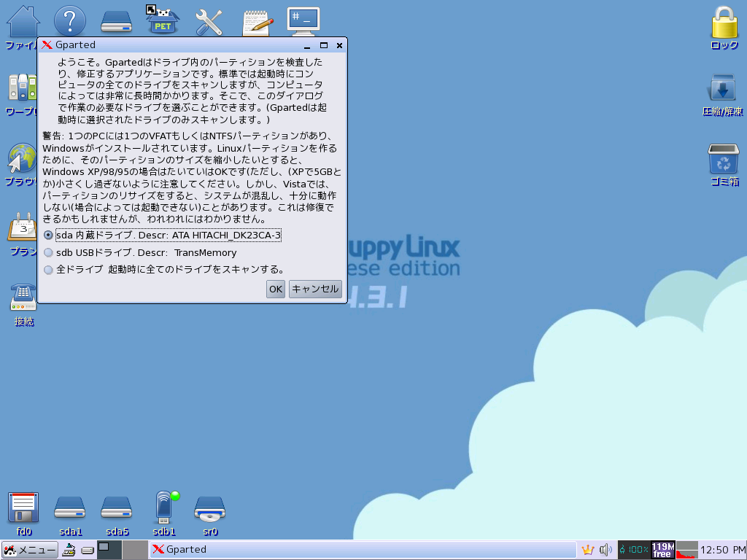Open the drive mount icon in top row

tap(116, 22)
